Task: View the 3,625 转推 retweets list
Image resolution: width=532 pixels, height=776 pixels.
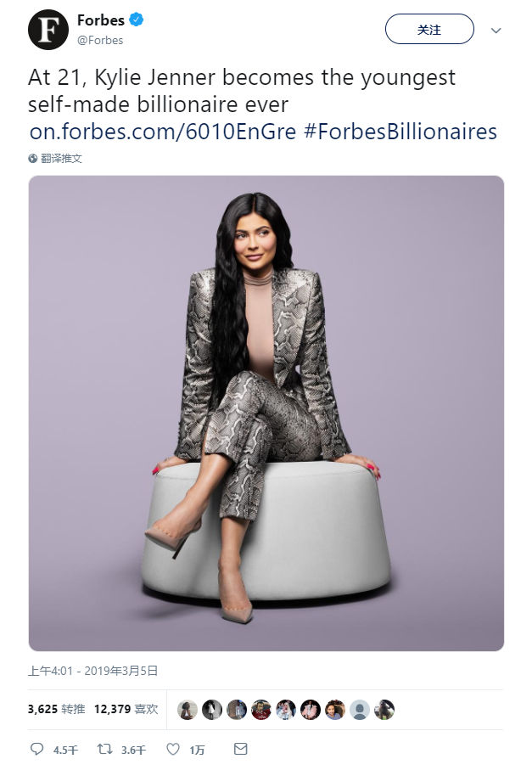Action: 56,709
